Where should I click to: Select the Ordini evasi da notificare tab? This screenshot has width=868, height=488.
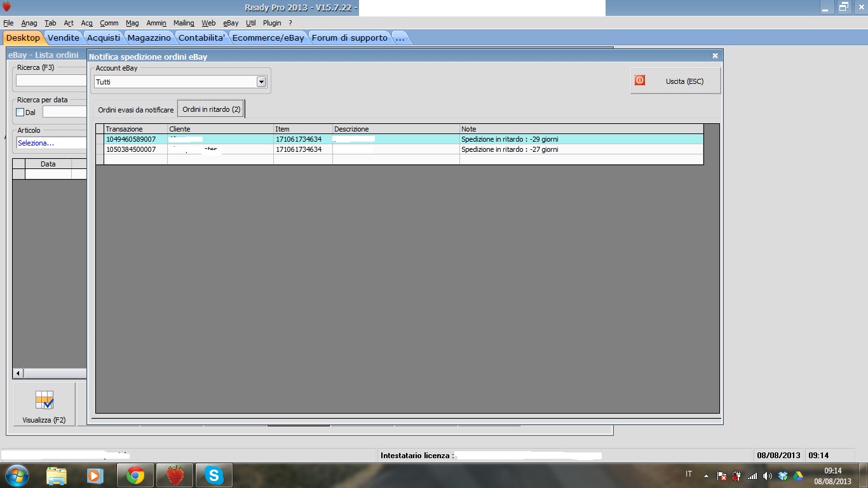click(x=135, y=110)
